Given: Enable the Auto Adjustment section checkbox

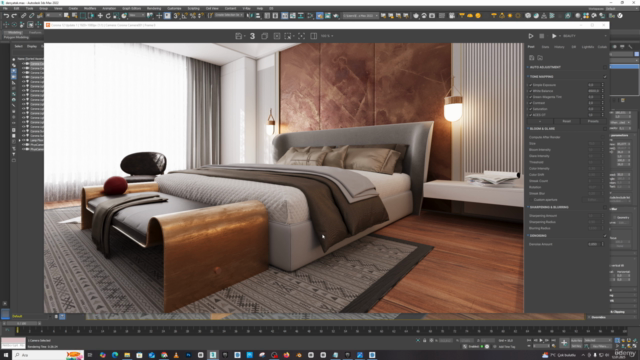Looking at the screenshot, I should pyautogui.click(x=605, y=67).
